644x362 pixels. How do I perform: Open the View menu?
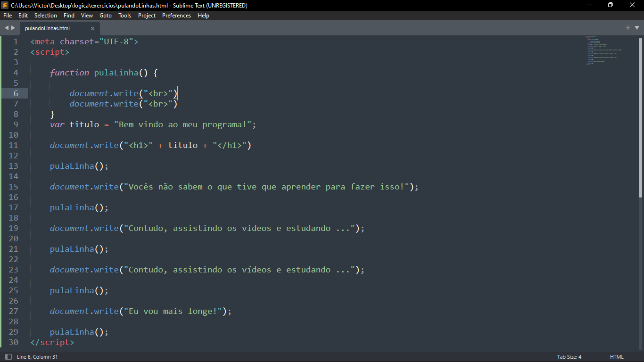pos(87,16)
